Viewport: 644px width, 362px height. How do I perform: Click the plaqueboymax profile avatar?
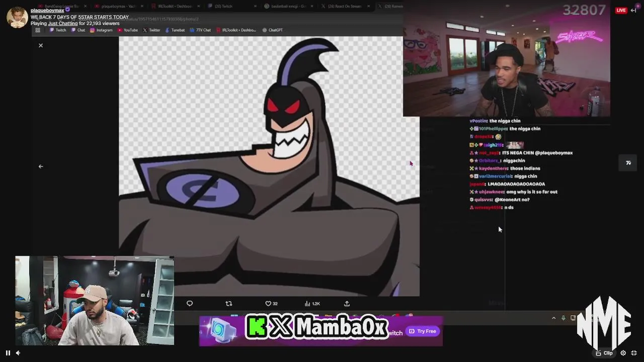[x=17, y=18]
